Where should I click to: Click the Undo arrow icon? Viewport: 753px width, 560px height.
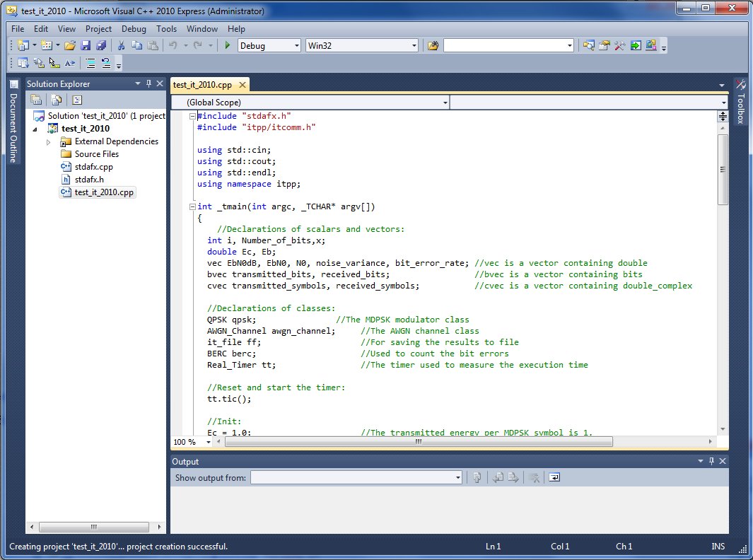173,46
